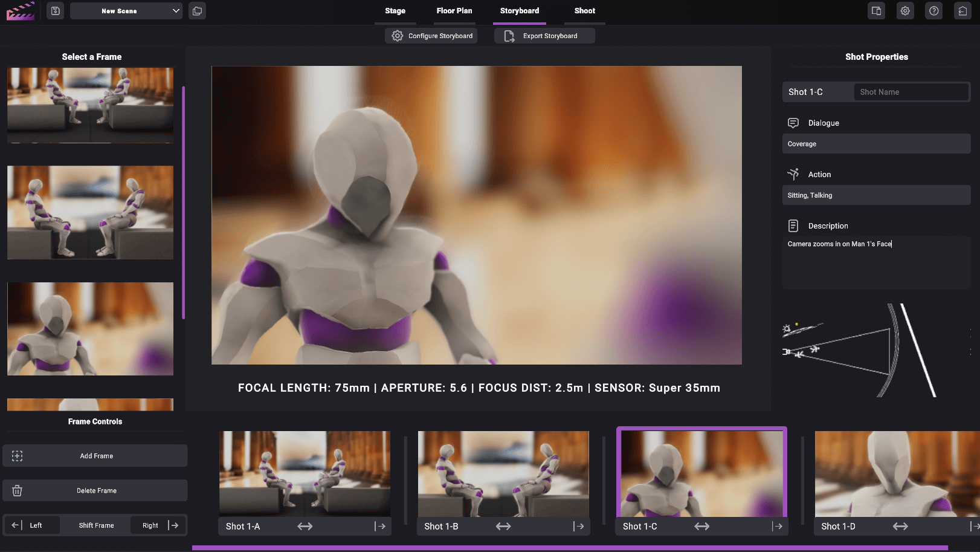This screenshot has height=552, width=980.
Task: Open the Help icon in the top right
Action: click(933, 11)
